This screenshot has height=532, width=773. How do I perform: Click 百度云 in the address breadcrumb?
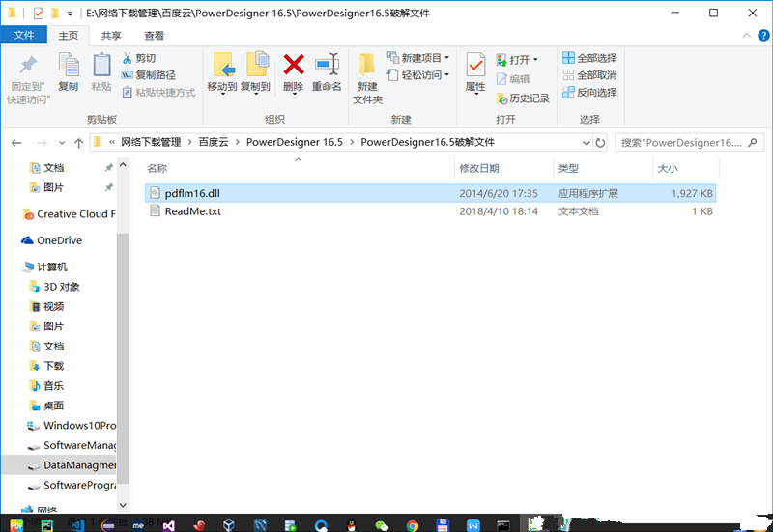214,142
